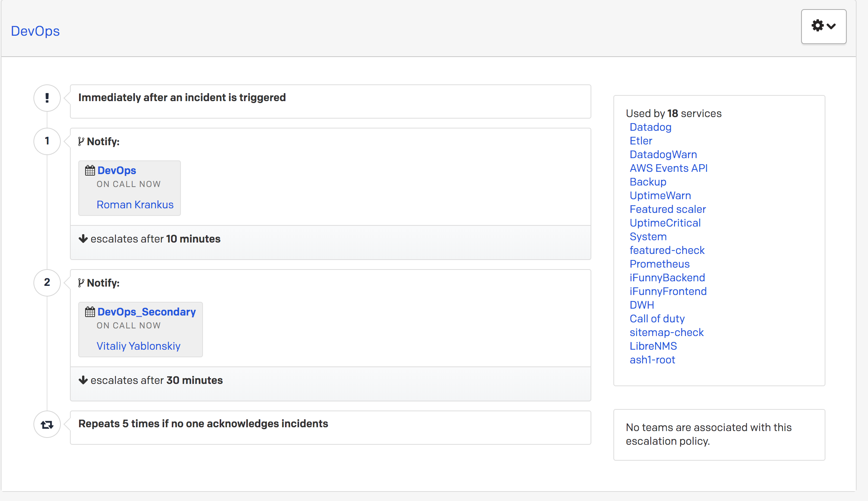Open the DevOps_Secondary schedule link

coord(147,312)
